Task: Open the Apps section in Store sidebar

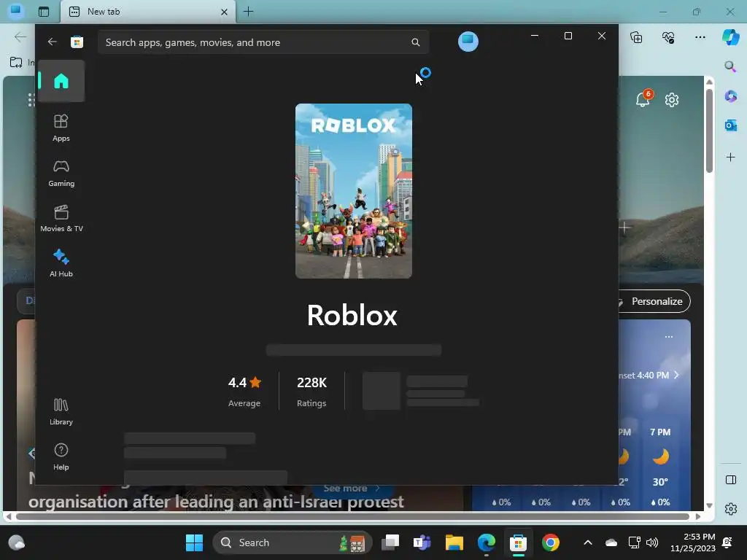Action: tap(61, 128)
